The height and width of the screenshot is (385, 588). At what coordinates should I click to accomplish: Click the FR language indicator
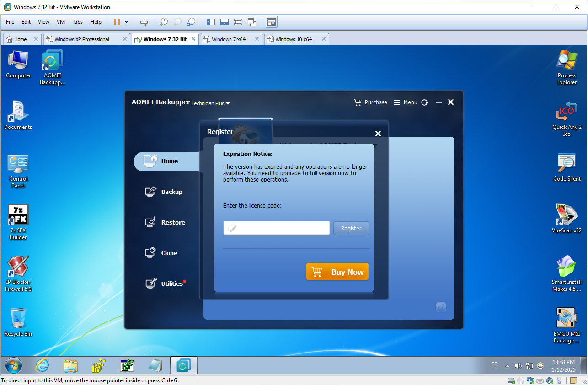pos(495,364)
